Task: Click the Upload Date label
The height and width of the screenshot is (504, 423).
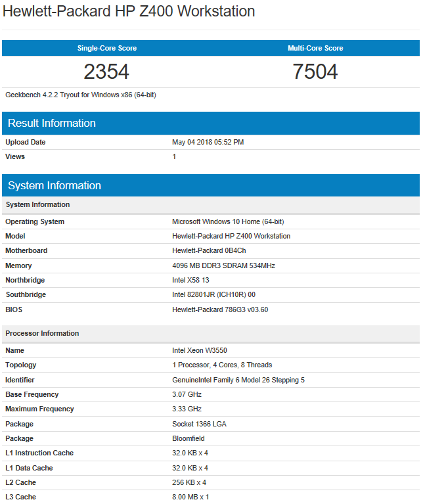Action: tap(26, 142)
